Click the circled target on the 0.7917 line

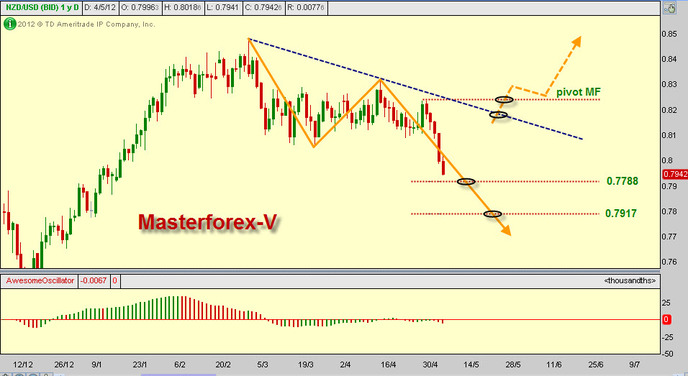pyautogui.click(x=492, y=214)
